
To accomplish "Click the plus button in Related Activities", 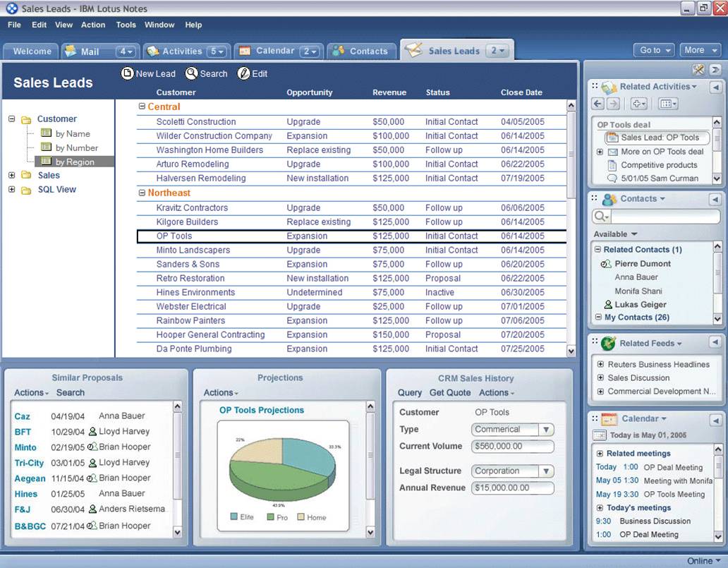I will [638, 104].
